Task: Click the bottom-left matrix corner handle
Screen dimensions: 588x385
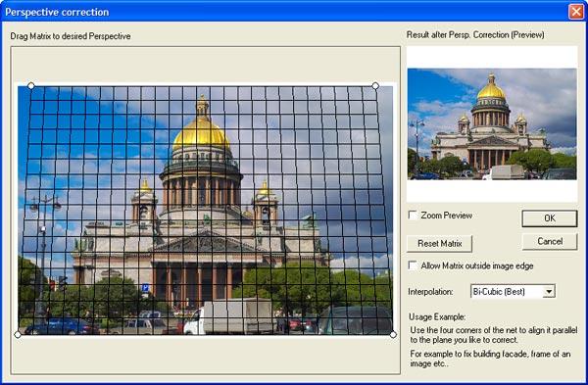Action: pyautogui.click(x=18, y=334)
